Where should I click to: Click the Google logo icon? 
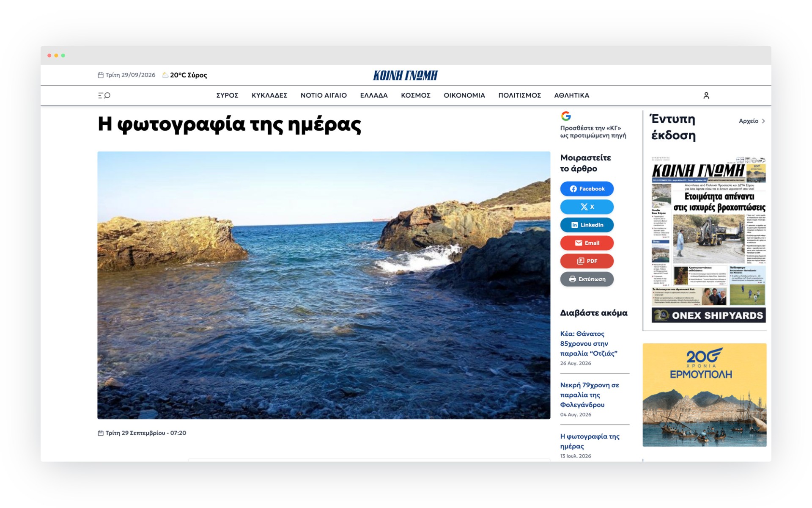point(566,116)
